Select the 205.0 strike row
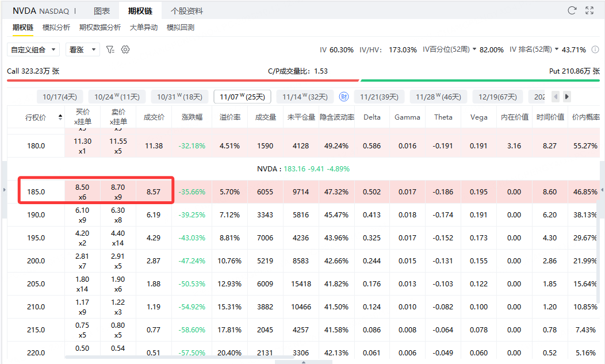 pos(303,283)
